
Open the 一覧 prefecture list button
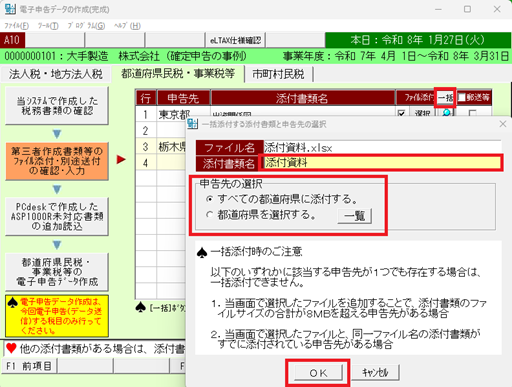coord(355,216)
